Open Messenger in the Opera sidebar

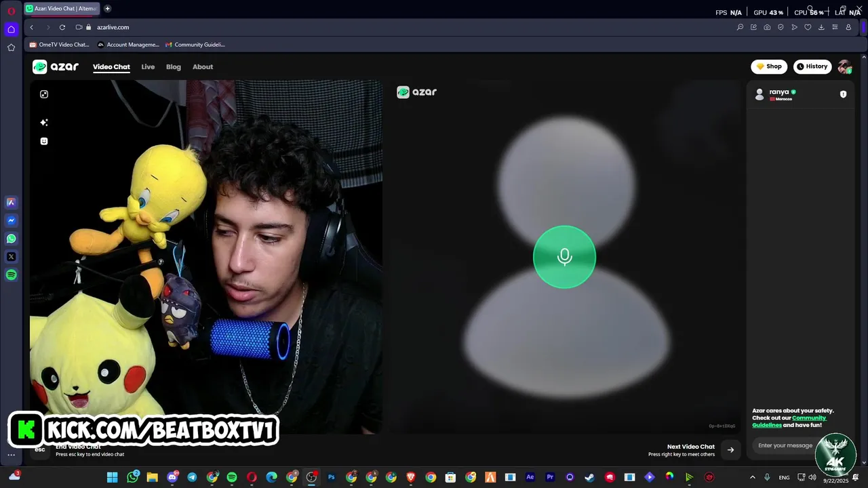[11, 220]
